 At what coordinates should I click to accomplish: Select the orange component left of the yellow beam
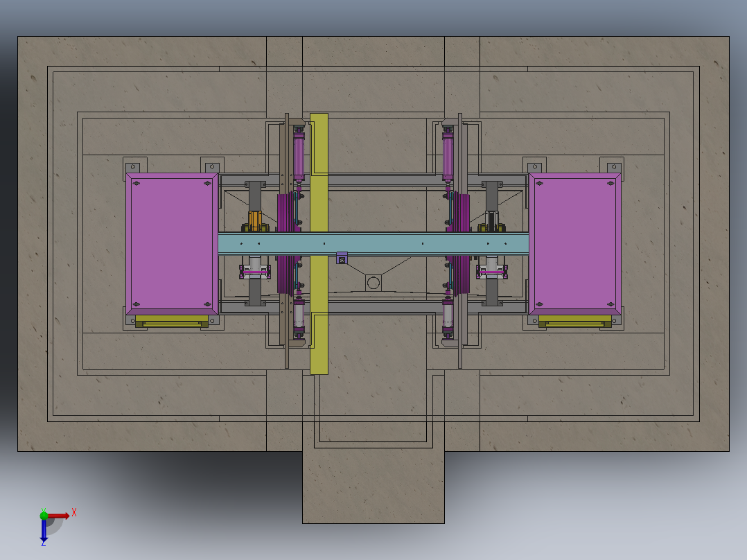pyautogui.click(x=255, y=220)
